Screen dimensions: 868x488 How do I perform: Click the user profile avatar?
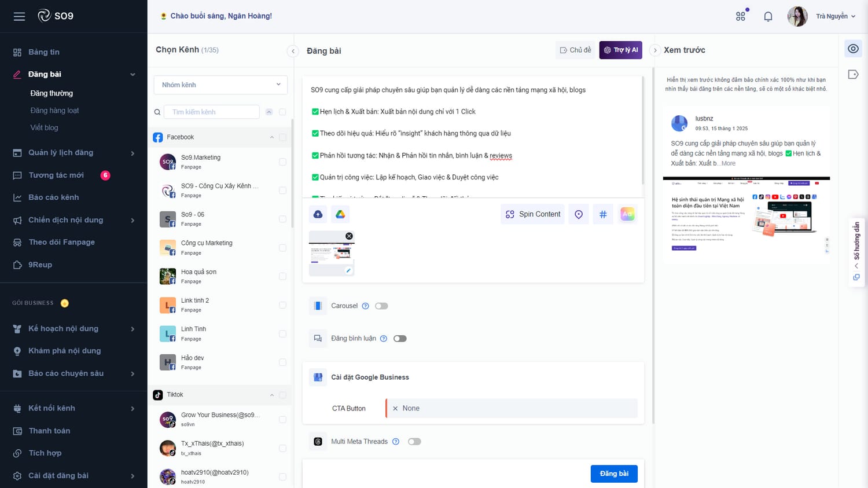pyautogui.click(x=797, y=16)
